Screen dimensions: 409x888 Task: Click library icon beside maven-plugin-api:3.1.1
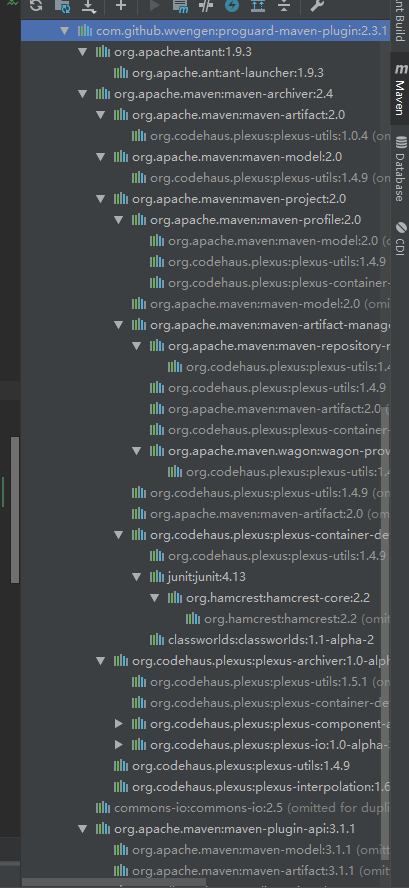103,828
